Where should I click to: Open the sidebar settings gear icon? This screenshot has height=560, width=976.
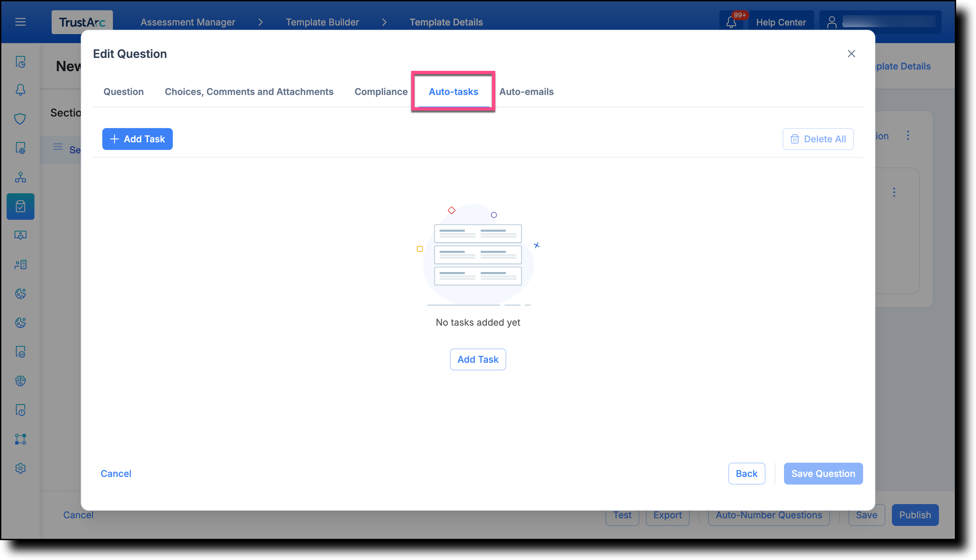21,468
